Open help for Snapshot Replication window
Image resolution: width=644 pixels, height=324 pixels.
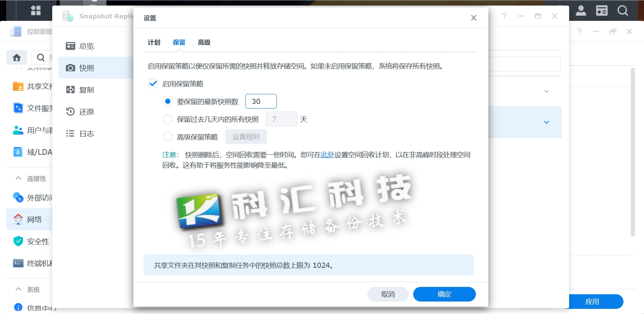pos(504,16)
